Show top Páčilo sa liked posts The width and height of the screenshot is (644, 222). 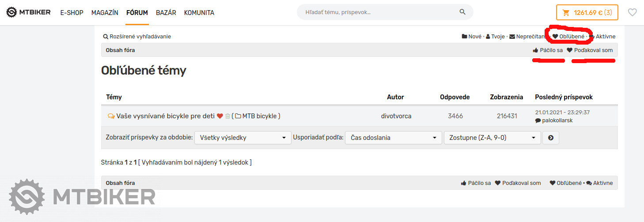548,50
